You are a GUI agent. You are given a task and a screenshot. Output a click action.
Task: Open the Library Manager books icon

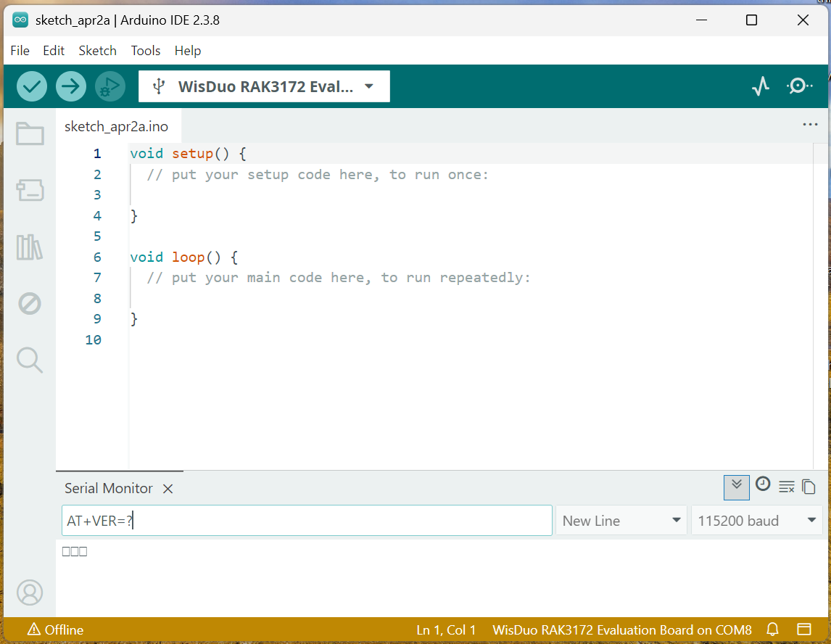point(30,247)
